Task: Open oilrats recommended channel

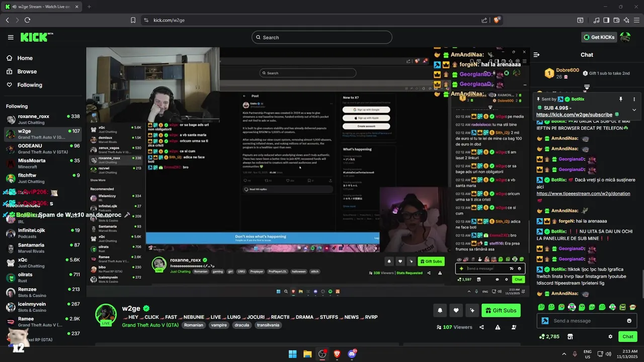Action: 43,278
